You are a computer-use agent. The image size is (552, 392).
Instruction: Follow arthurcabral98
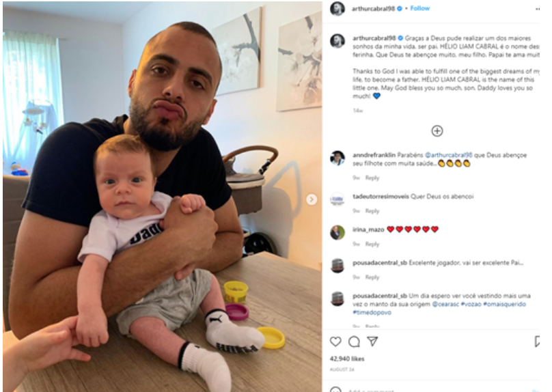coord(419,8)
